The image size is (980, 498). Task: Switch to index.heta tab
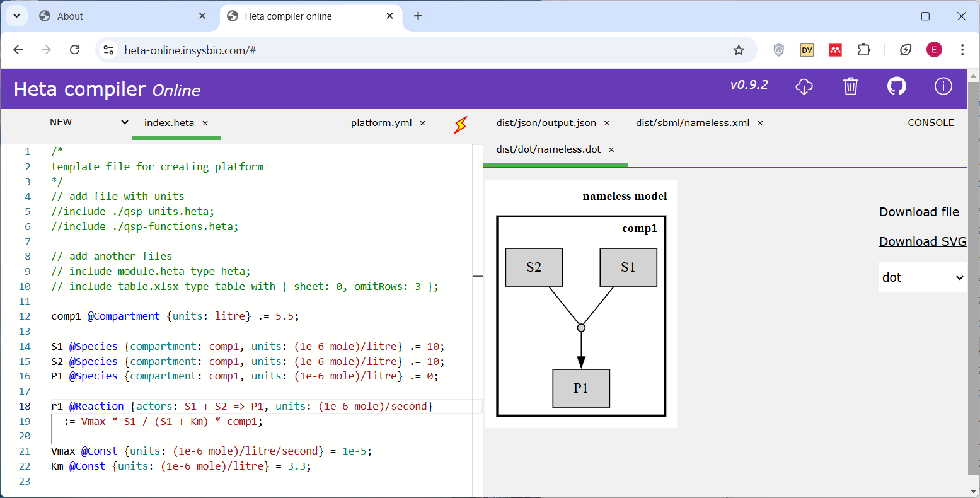point(169,123)
